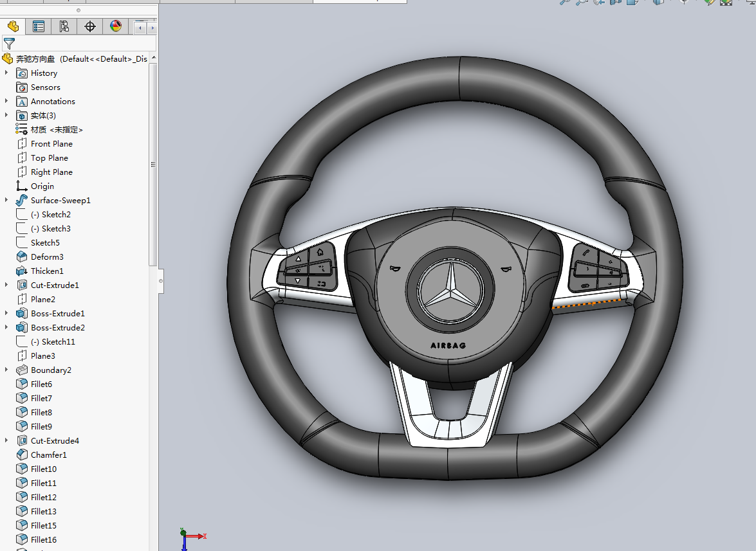
Task: Expand the History folder
Action: tap(6, 73)
